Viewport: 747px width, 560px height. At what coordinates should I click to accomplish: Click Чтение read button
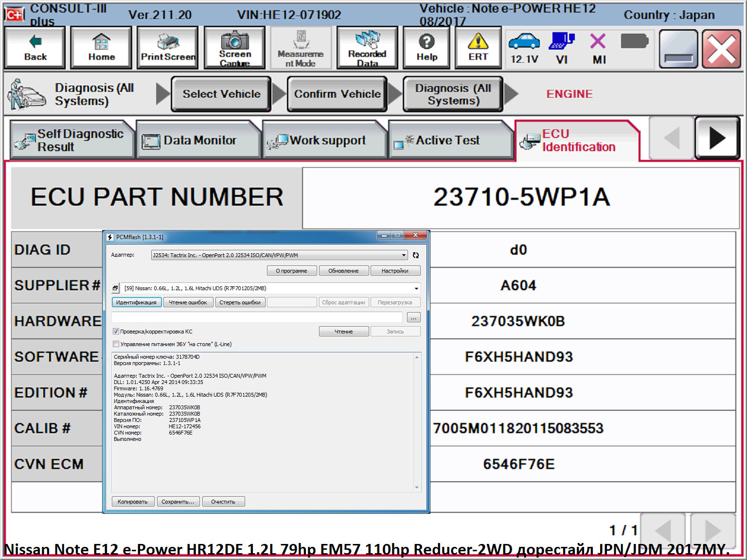click(x=343, y=332)
